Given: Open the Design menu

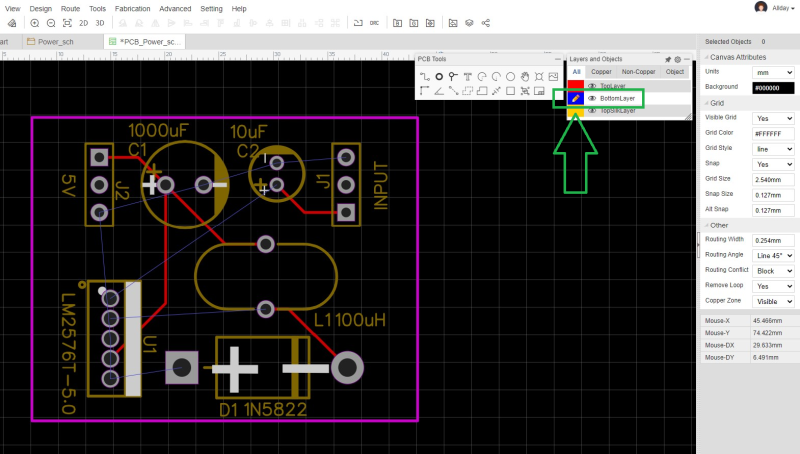Looking at the screenshot, I should point(40,9).
